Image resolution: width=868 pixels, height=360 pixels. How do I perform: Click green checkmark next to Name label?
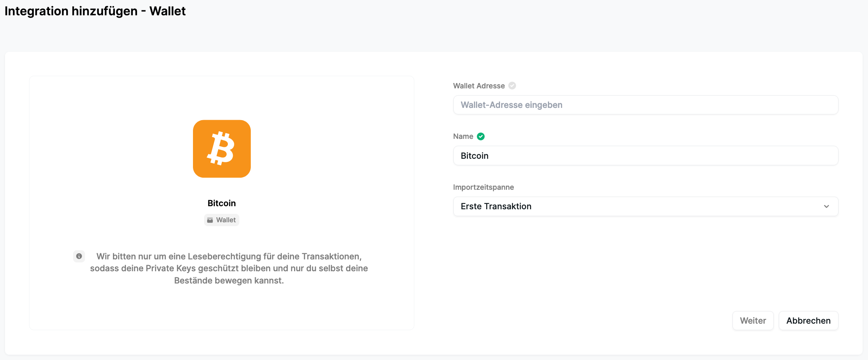pos(481,137)
